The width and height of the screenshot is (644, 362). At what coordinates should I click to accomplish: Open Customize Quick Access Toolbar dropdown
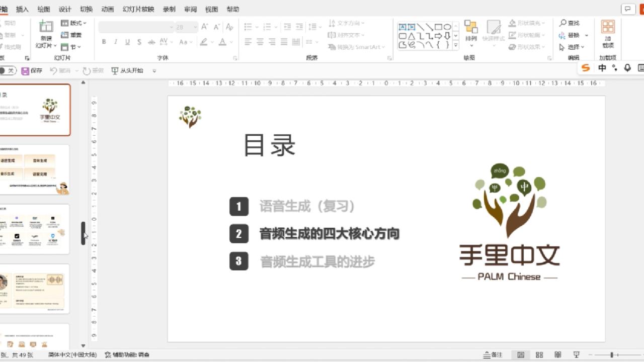pyautogui.click(x=154, y=71)
